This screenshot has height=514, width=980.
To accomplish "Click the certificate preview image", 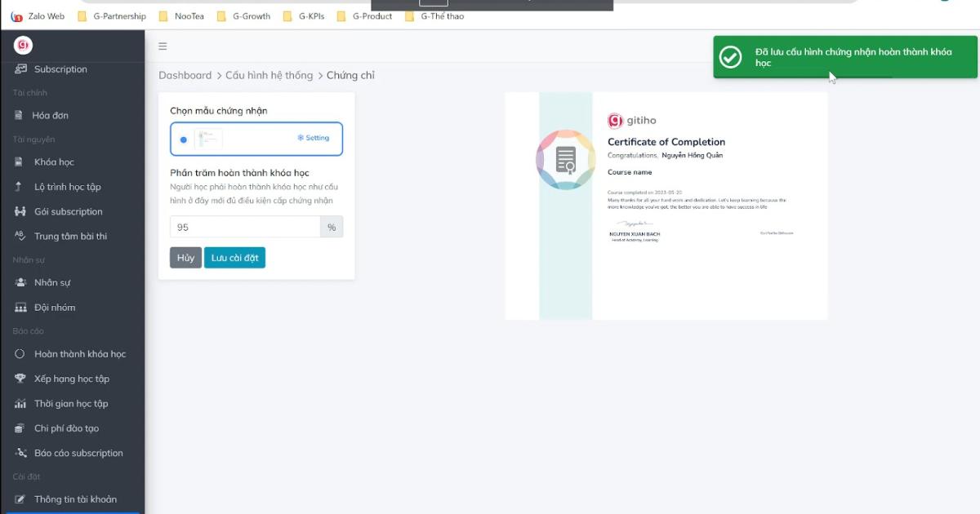I will [x=666, y=206].
